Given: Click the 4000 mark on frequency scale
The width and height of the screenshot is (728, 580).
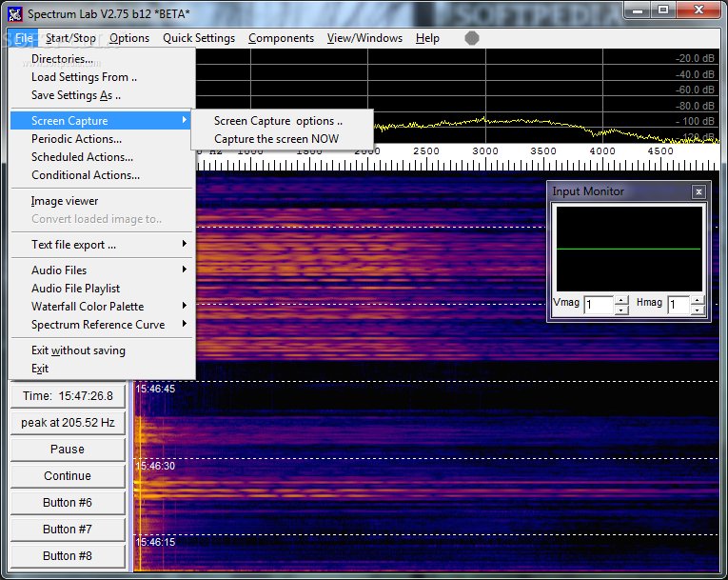Looking at the screenshot, I should (x=602, y=151).
